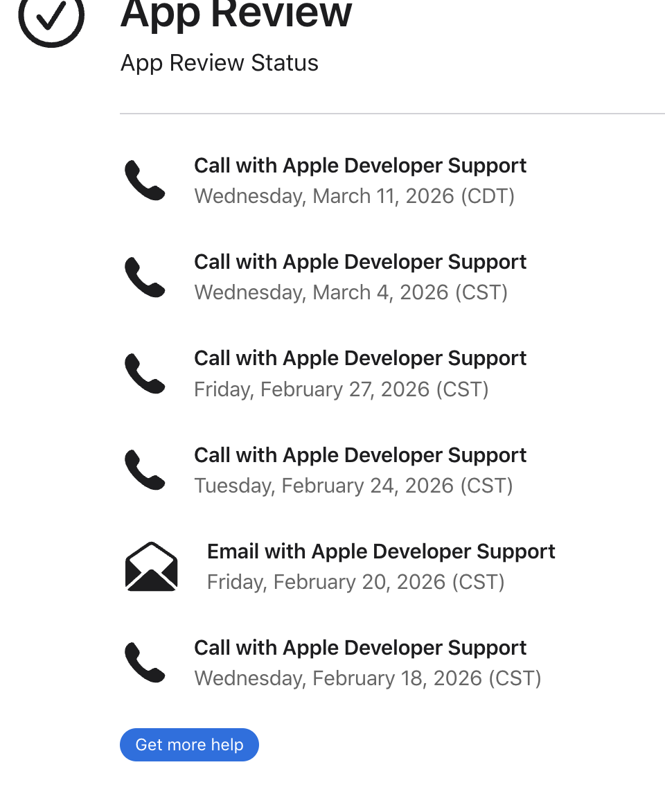
Task: Open the call titled above February 18, 2026
Action: (x=360, y=648)
